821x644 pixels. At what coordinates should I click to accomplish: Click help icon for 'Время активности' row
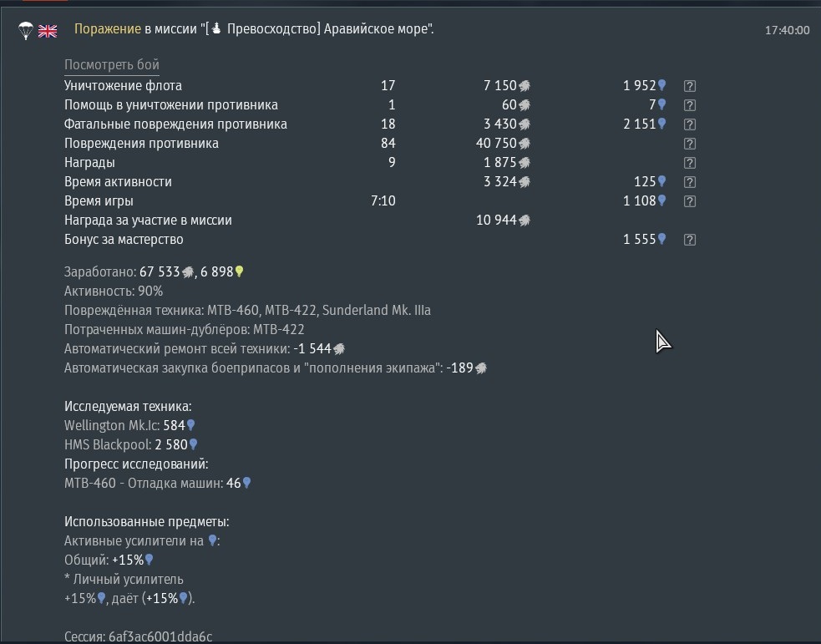tap(690, 182)
